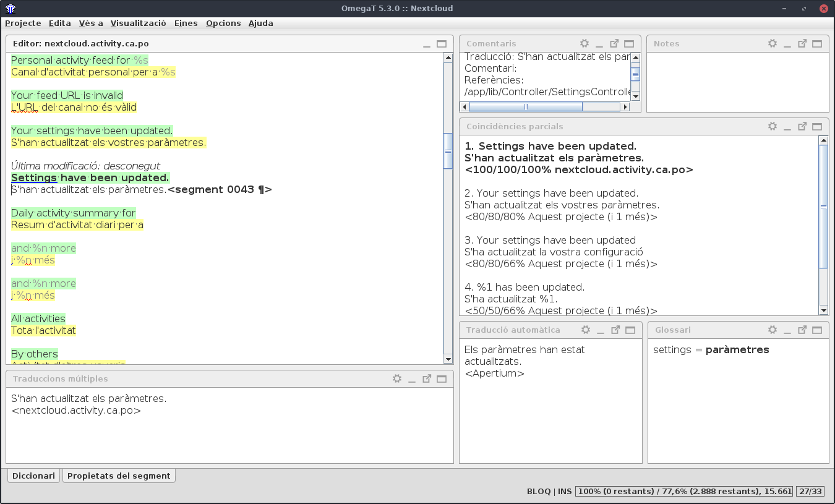Viewport: 835px width, 504px height.
Task: Maximize the Glossari pane
Action: pos(817,330)
